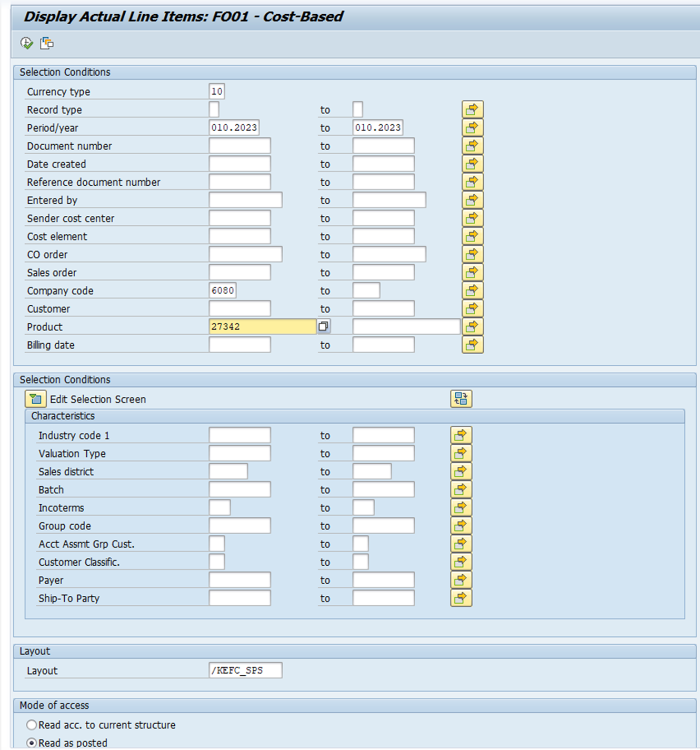Select Read acc. to current structure option

tap(32, 725)
